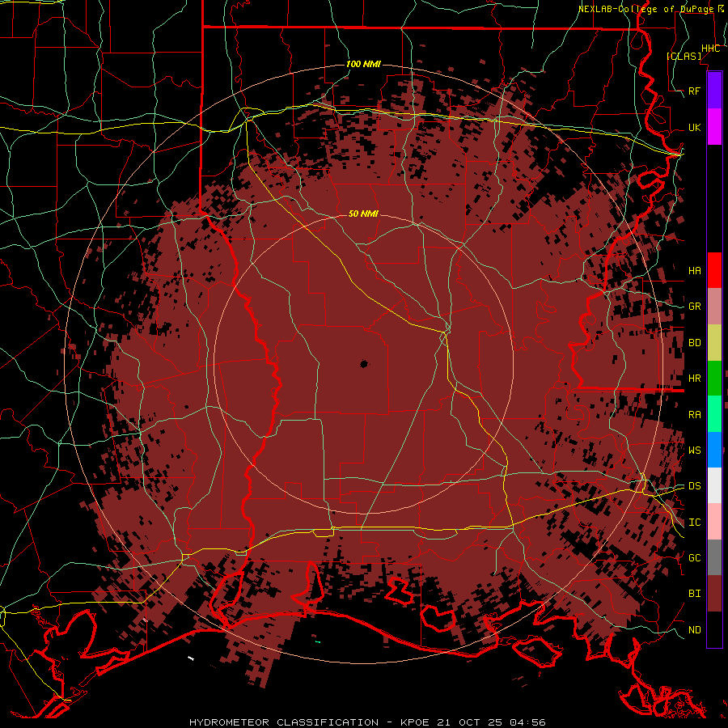
Task: Click the HR legend label
Action: pyautogui.click(x=694, y=379)
